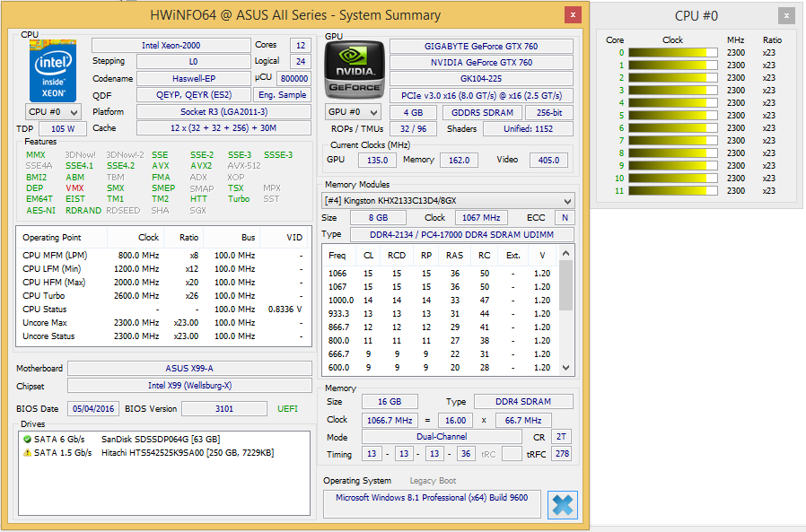Click the 600.0 frequency timing row
Viewport: 806px width, 532px height.
(440, 368)
